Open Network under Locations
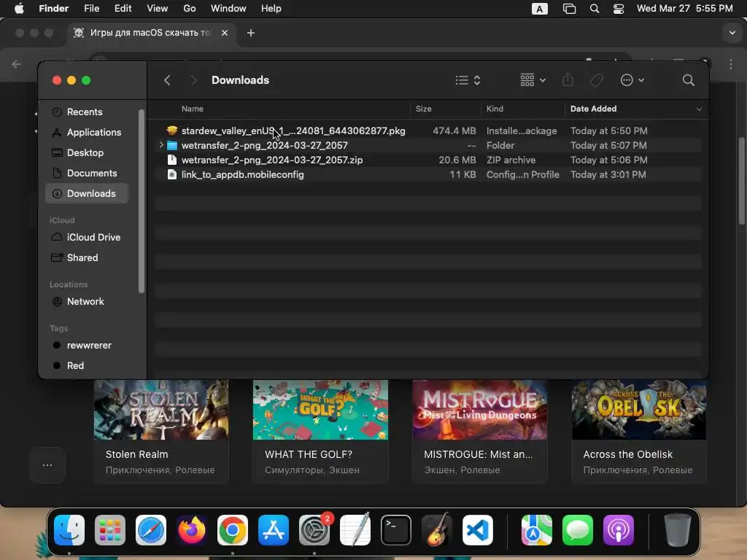Image resolution: width=747 pixels, height=560 pixels. click(85, 301)
